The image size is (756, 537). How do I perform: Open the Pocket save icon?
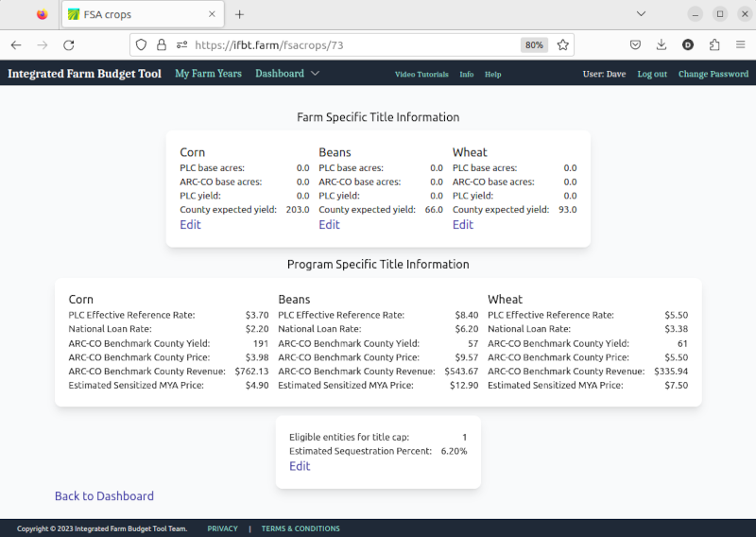[x=635, y=44]
